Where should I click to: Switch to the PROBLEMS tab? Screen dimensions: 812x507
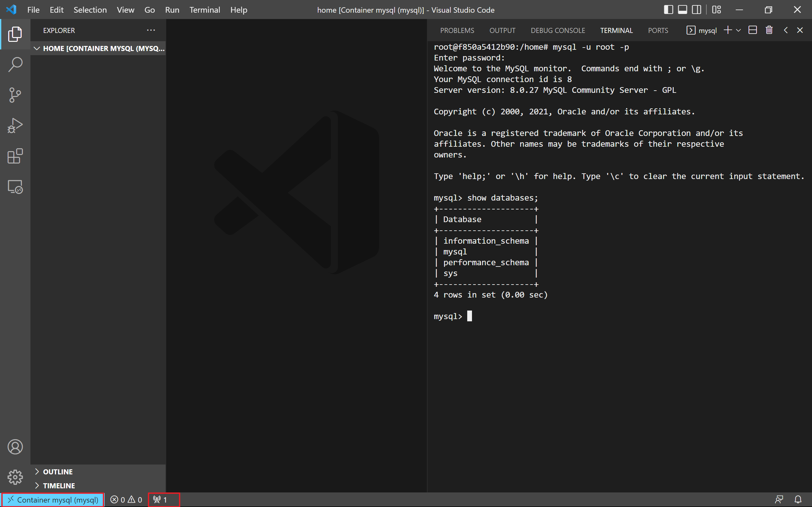point(458,30)
